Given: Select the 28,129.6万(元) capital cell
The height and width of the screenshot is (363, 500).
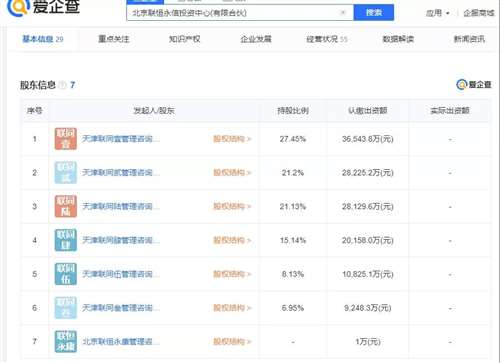Looking at the screenshot, I should click(368, 206).
